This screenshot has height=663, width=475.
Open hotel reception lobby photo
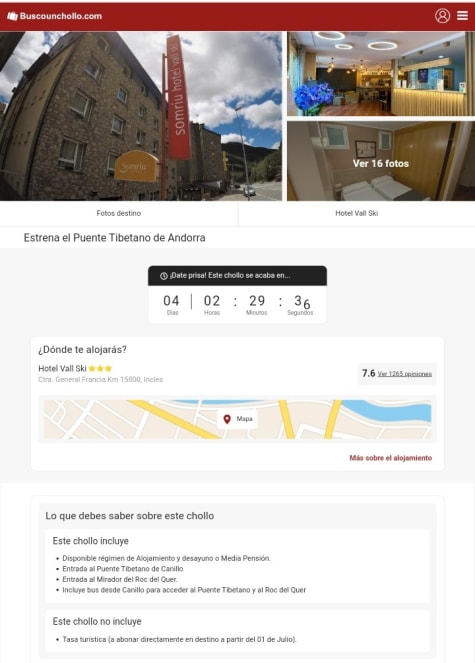[381, 74]
